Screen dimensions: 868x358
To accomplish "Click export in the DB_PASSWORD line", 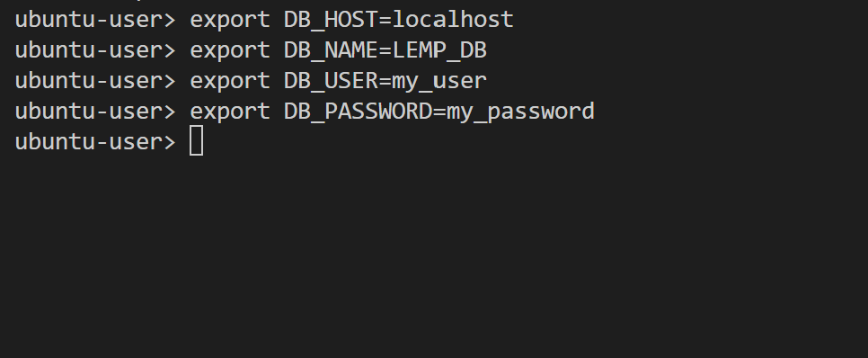I will coord(230,112).
